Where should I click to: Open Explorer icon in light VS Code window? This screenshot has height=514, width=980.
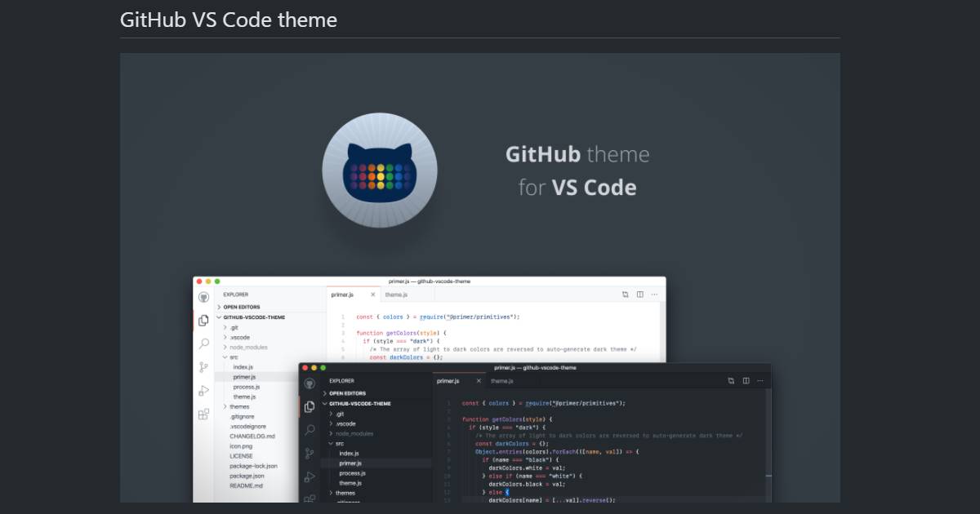coord(203,321)
